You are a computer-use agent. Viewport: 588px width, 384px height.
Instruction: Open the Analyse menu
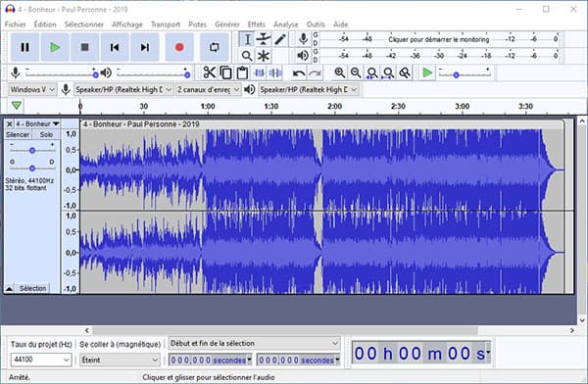(286, 24)
